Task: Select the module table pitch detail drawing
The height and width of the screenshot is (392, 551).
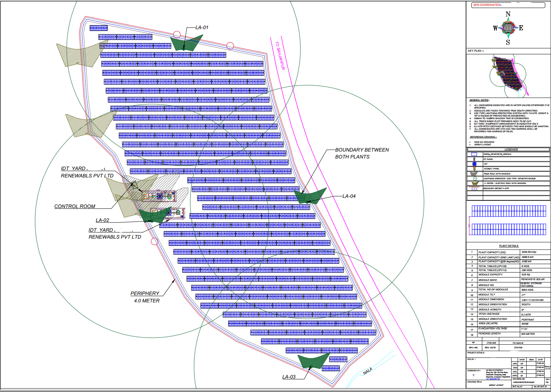Action: (x=508, y=220)
